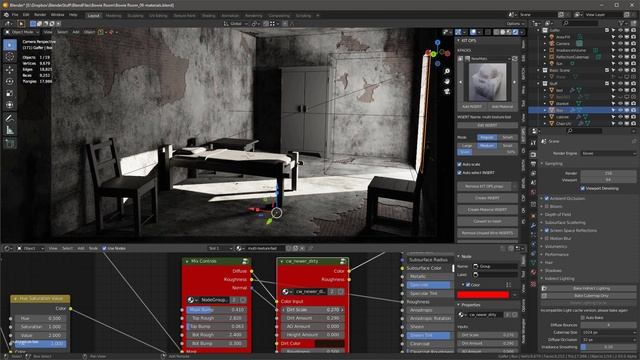640x360 pixels.
Task: Toggle the Screen Space Reflections checkbox
Action: tap(547, 231)
